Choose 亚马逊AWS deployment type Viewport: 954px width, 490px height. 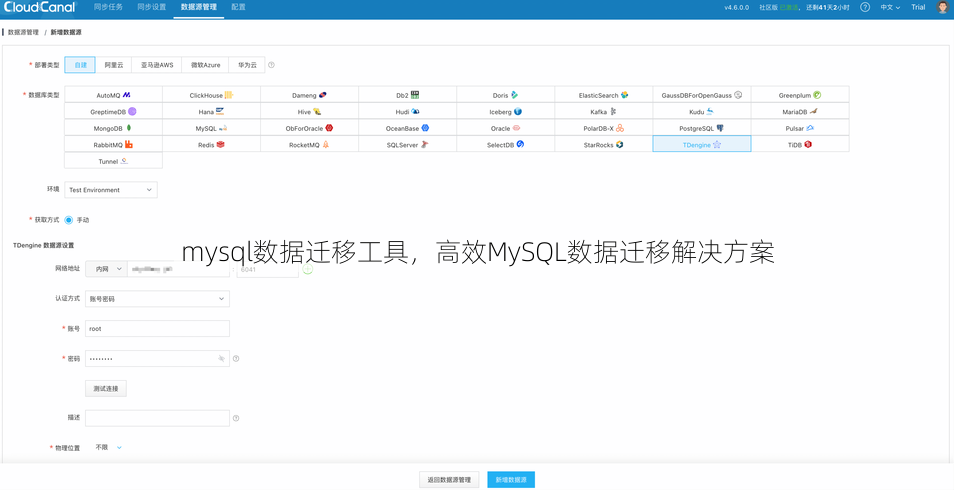[x=157, y=65]
